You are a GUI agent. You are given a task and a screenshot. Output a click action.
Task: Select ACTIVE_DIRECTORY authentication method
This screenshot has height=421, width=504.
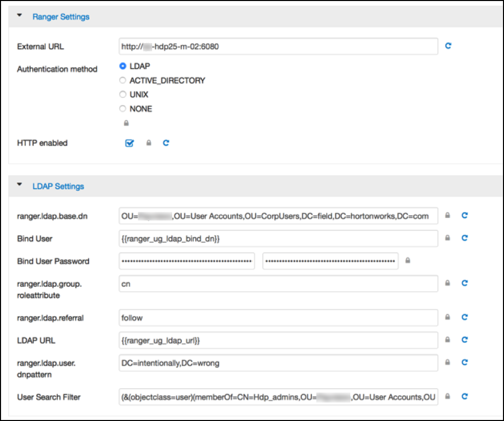click(122, 81)
